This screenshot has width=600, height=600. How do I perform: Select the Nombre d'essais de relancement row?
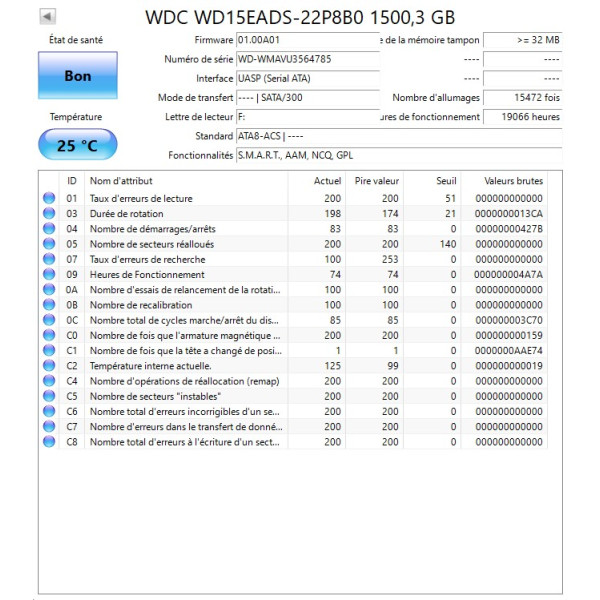pos(293,289)
